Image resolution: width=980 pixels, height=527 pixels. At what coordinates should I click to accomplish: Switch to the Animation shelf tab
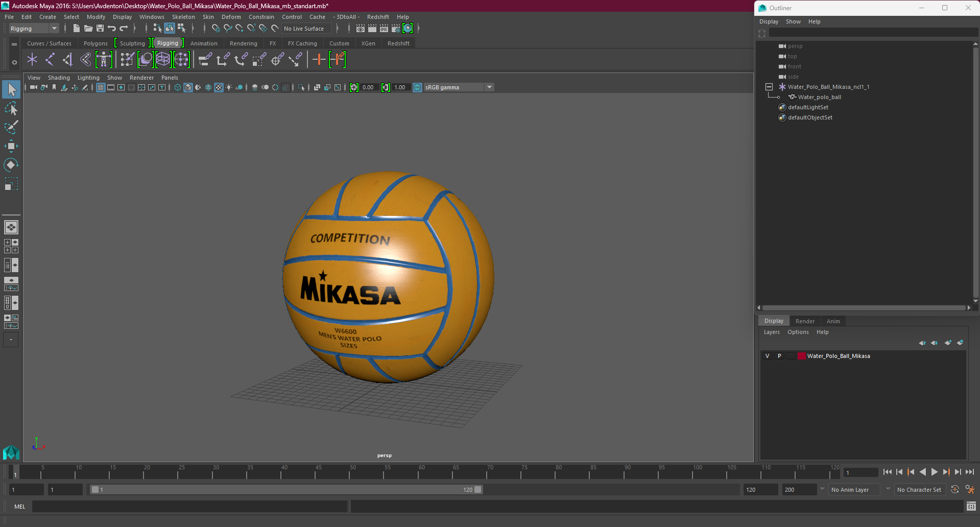tap(204, 43)
